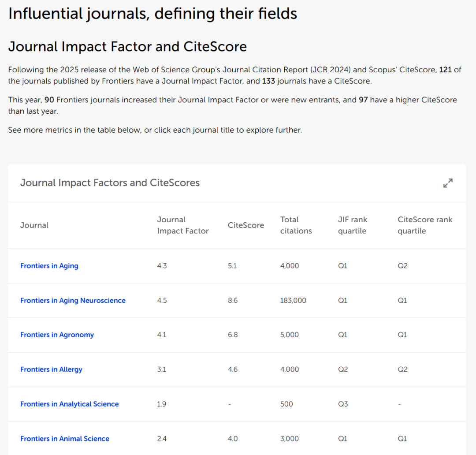Click the Journal Impact Factors and CiteScores table title
The image size is (476, 455).
point(110,183)
